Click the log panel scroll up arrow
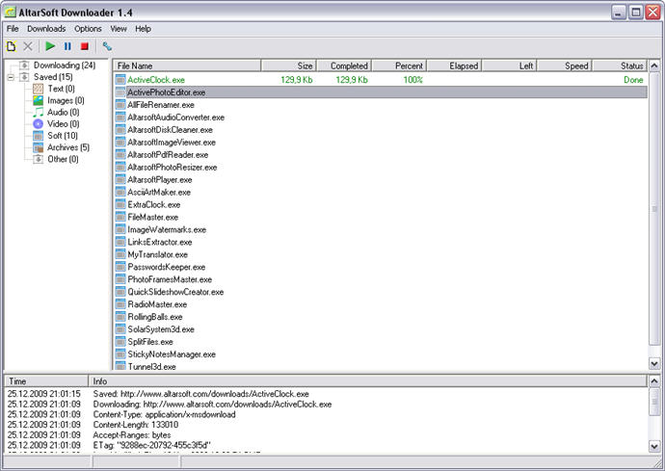 (654, 381)
